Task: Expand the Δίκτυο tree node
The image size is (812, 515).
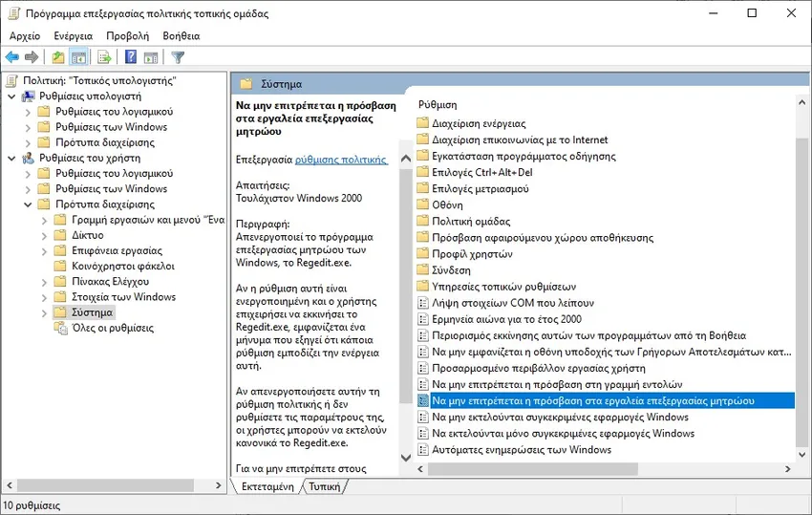Action: click(45, 236)
